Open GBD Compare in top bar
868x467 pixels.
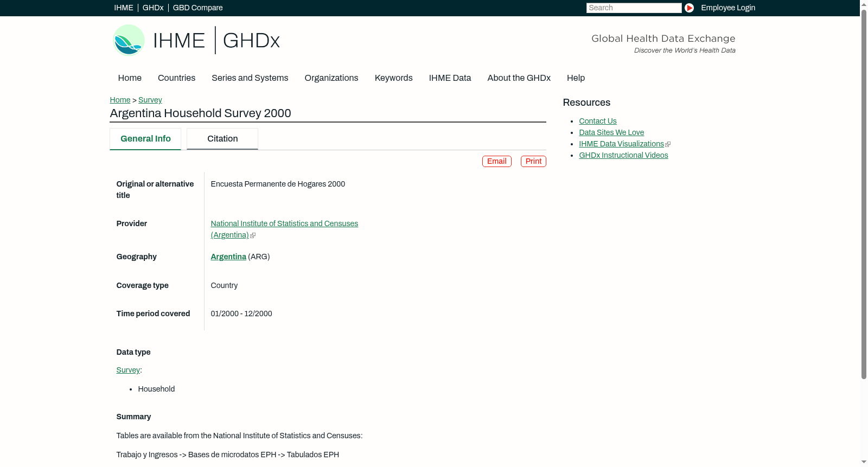point(198,8)
